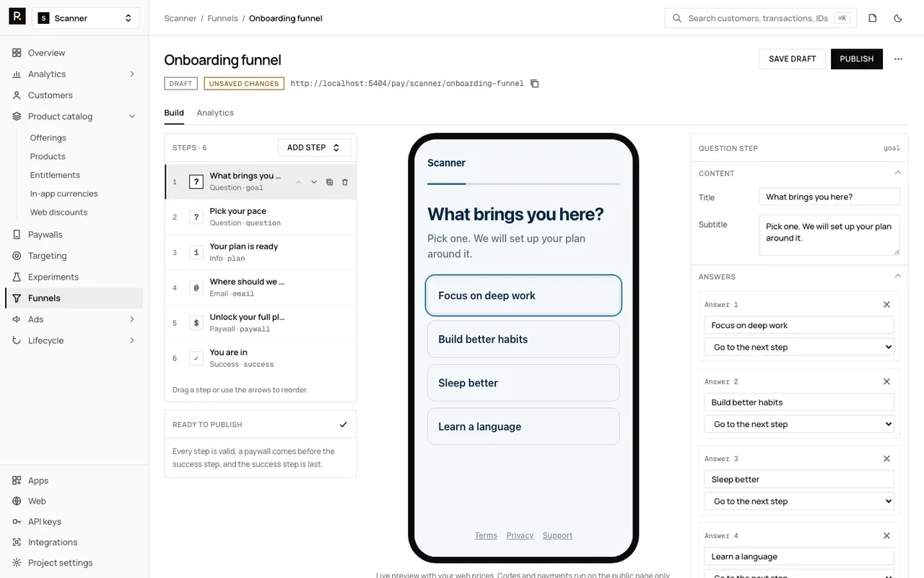This screenshot has width=924, height=578.
Task: Focus the search customers field
Action: (761, 18)
